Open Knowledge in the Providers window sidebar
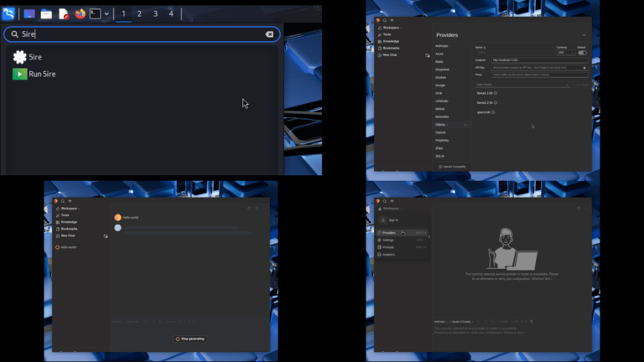The image size is (644, 362). (388, 41)
